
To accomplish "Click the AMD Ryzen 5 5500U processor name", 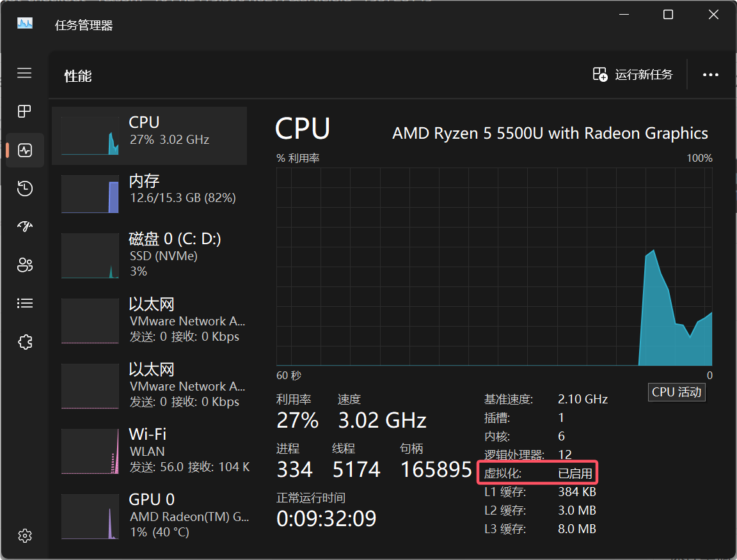I will pyautogui.click(x=550, y=134).
